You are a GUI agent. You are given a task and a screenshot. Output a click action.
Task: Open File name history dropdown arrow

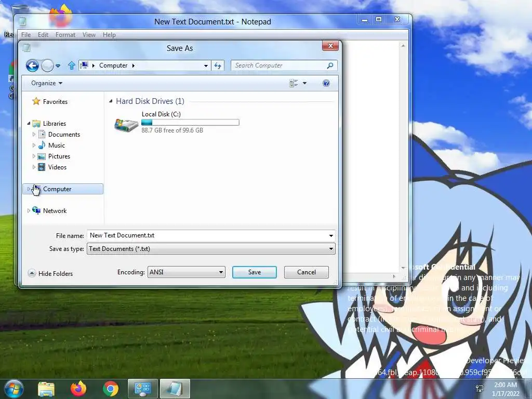tap(331, 235)
